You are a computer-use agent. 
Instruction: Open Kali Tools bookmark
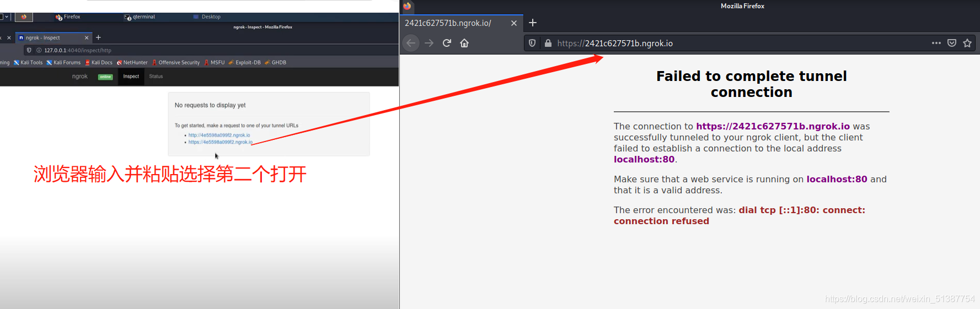point(28,63)
